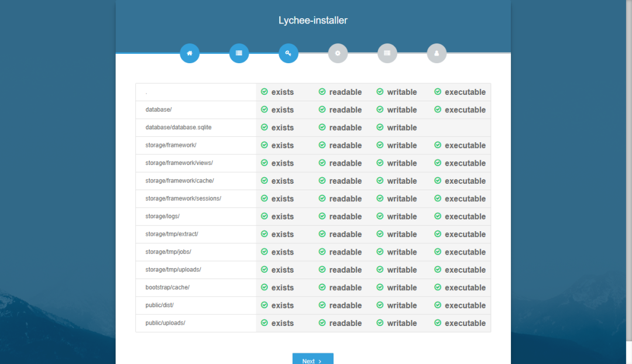The image size is (632, 364).
Task: Click the readable check icon for database/database.sqlite
Action: [x=322, y=127]
